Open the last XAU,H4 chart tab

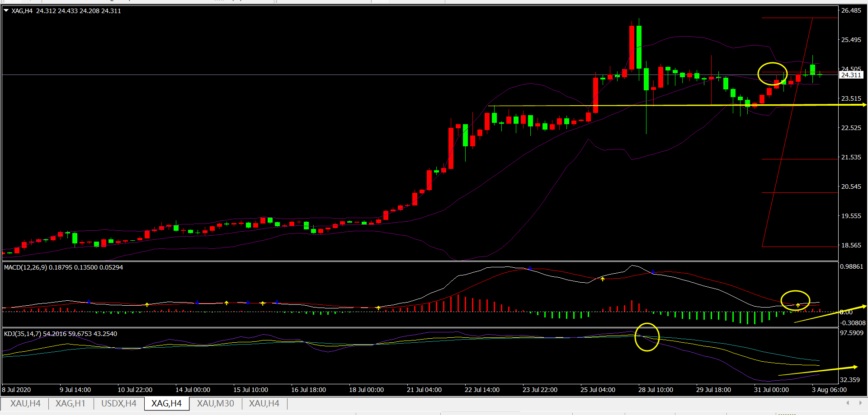tap(264, 403)
